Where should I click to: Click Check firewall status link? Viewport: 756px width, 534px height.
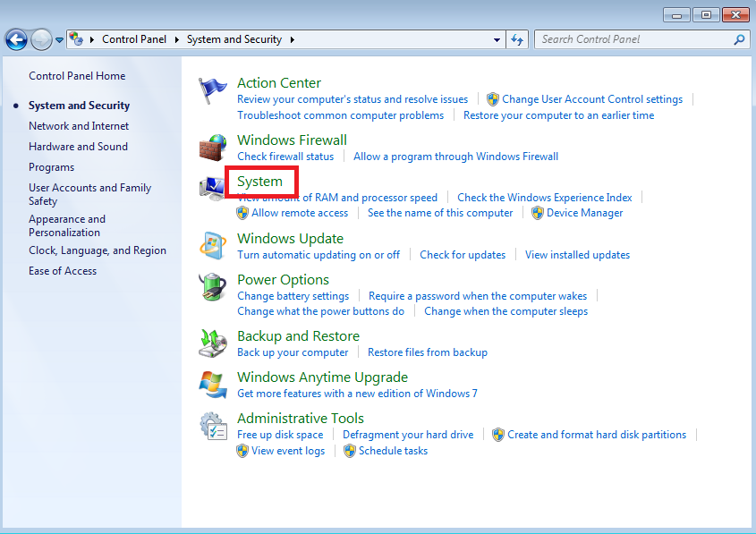click(x=285, y=157)
